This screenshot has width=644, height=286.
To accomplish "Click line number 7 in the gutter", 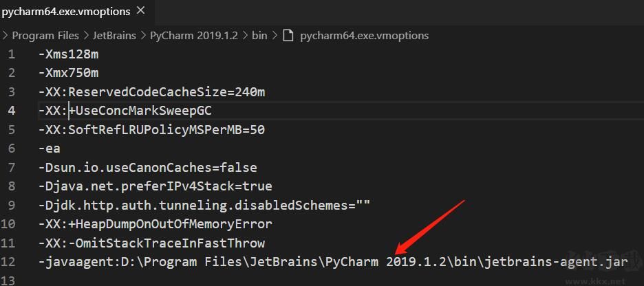I will 12,167.
